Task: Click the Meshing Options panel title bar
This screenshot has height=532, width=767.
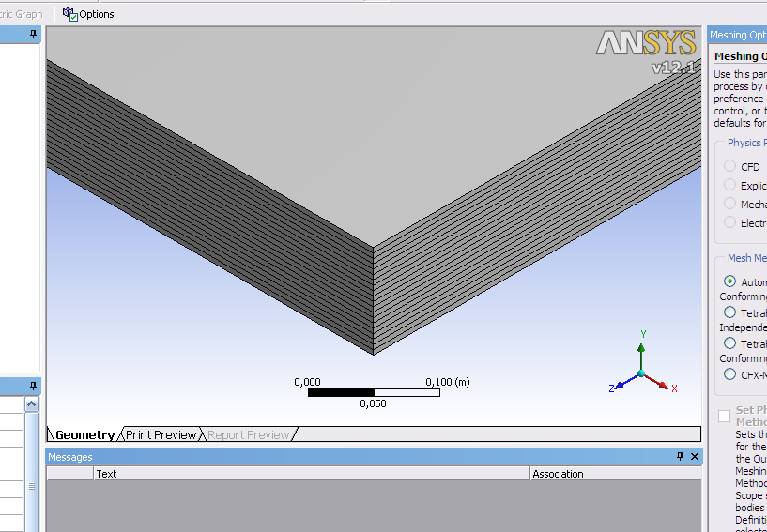Action: pos(737,35)
